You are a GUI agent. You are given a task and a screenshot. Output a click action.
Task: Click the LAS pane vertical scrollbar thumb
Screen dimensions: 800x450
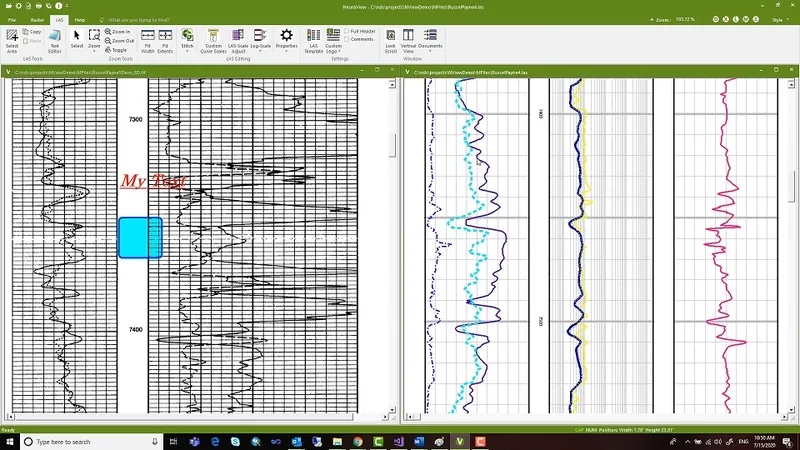click(791, 186)
